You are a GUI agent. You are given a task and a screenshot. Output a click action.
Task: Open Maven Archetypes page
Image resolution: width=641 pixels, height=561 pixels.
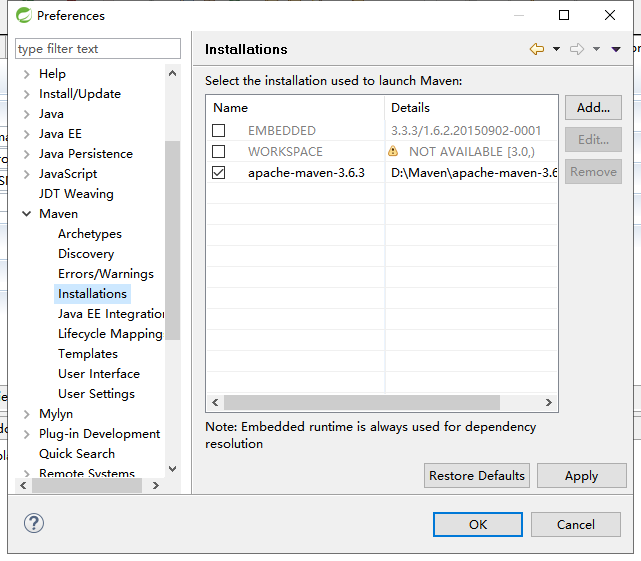pos(90,234)
